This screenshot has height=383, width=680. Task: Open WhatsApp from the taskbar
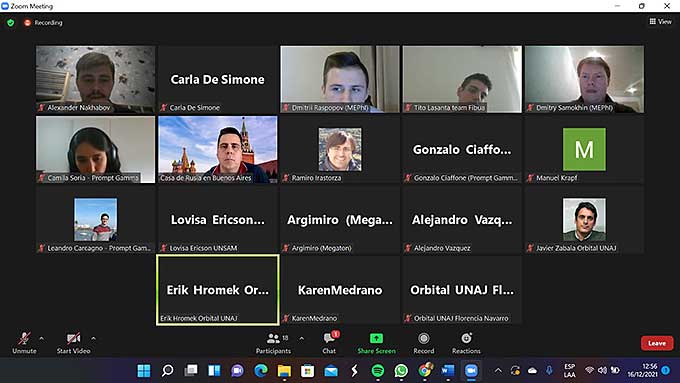click(401, 370)
